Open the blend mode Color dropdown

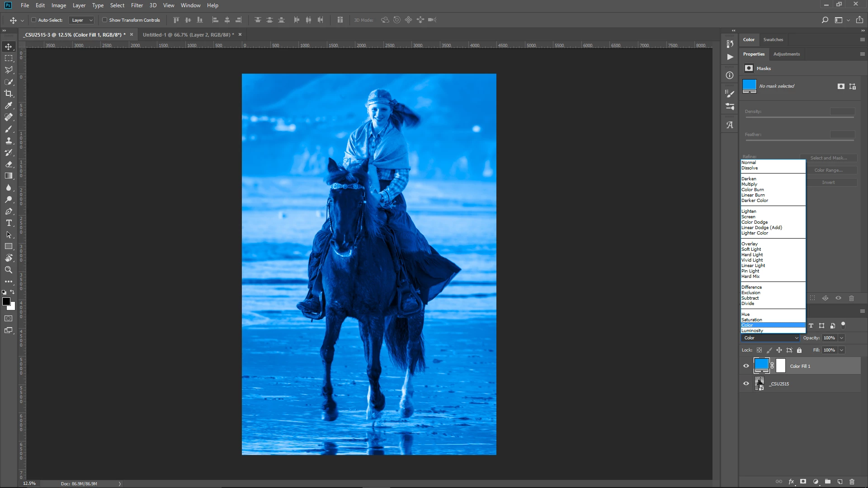(x=770, y=338)
